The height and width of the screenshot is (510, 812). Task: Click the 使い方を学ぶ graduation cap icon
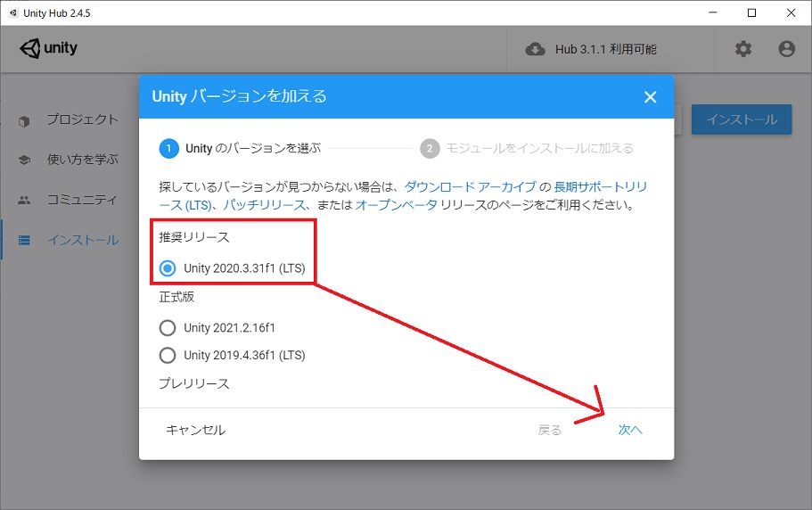pyautogui.click(x=24, y=160)
